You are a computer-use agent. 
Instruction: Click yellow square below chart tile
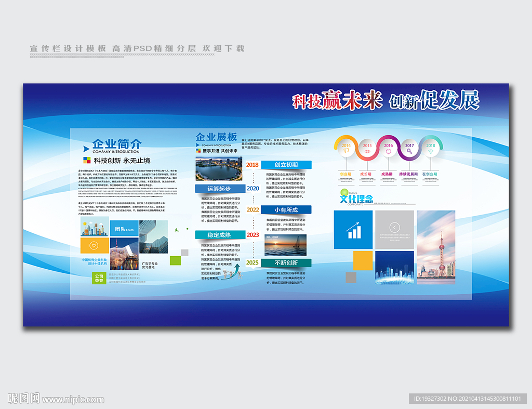coord(363,261)
